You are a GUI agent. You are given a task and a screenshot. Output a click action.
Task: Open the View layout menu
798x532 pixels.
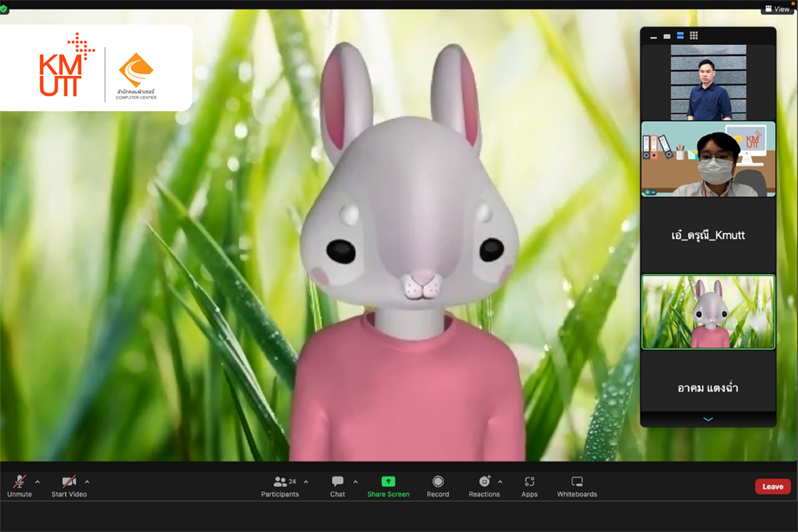777,9
